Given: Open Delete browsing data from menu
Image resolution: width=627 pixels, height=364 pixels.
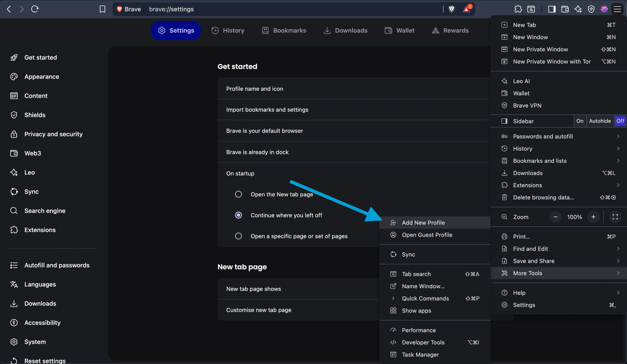Looking at the screenshot, I should pos(558,197).
